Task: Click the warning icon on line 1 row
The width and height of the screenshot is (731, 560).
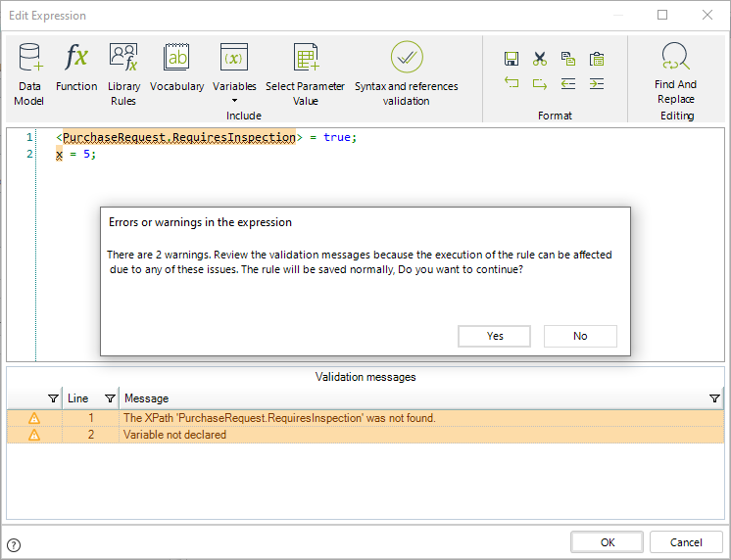Action: coord(34,418)
